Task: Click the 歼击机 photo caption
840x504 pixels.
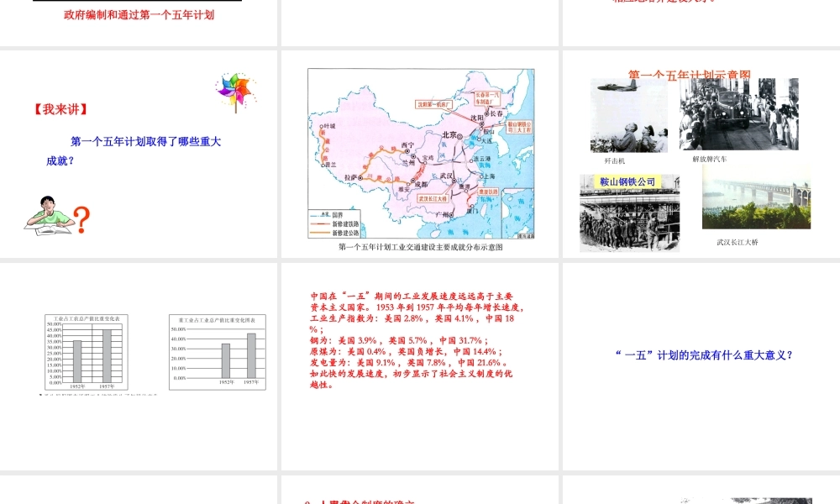Action: pos(615,160)
